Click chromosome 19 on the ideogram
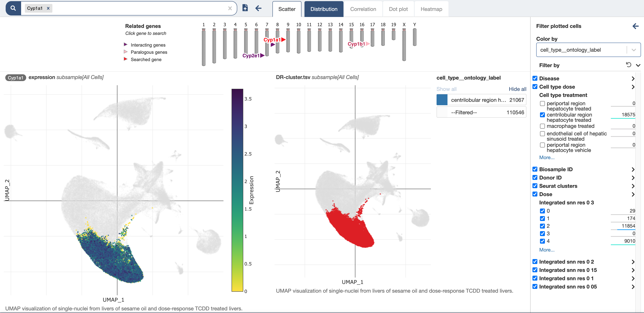The width and height of the screenshot is (644, 313). pos(393,34)
